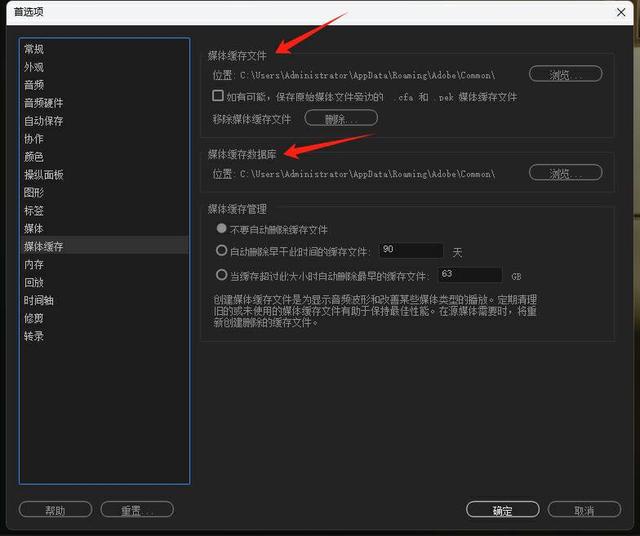Screen dimensions: 640x536
Task: Select 当缓存超过此大小时自动删除 radio option
Action: pos(221,275)
